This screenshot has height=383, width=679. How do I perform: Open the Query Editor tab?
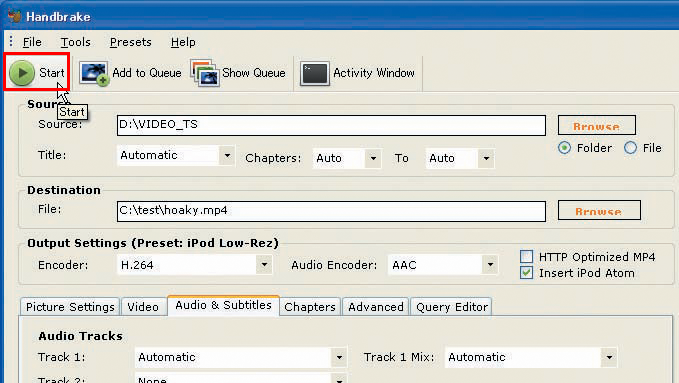(452, 307)
